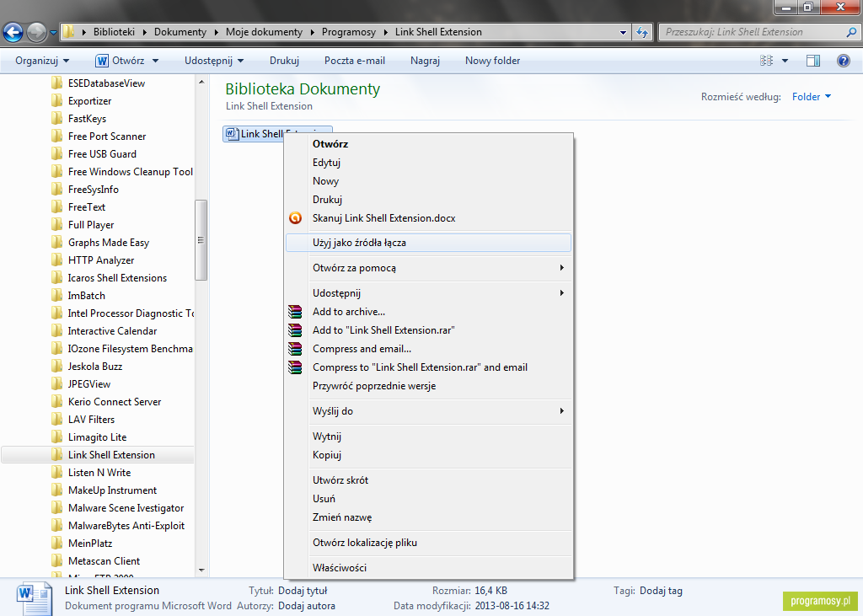Click the refresh button beside address bar
The width and height of the screenshot is (863, 616).
[x=641, y=33]
